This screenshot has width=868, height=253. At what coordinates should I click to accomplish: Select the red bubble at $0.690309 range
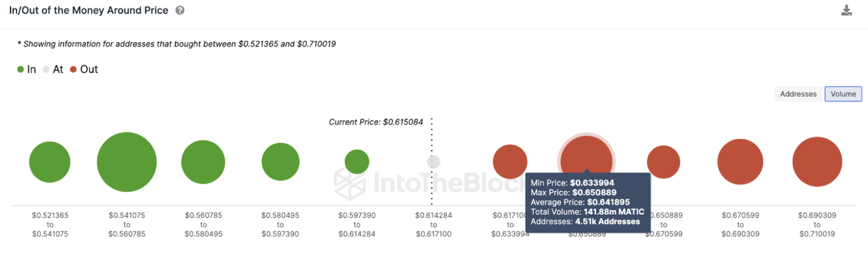(x=817, y=162)
